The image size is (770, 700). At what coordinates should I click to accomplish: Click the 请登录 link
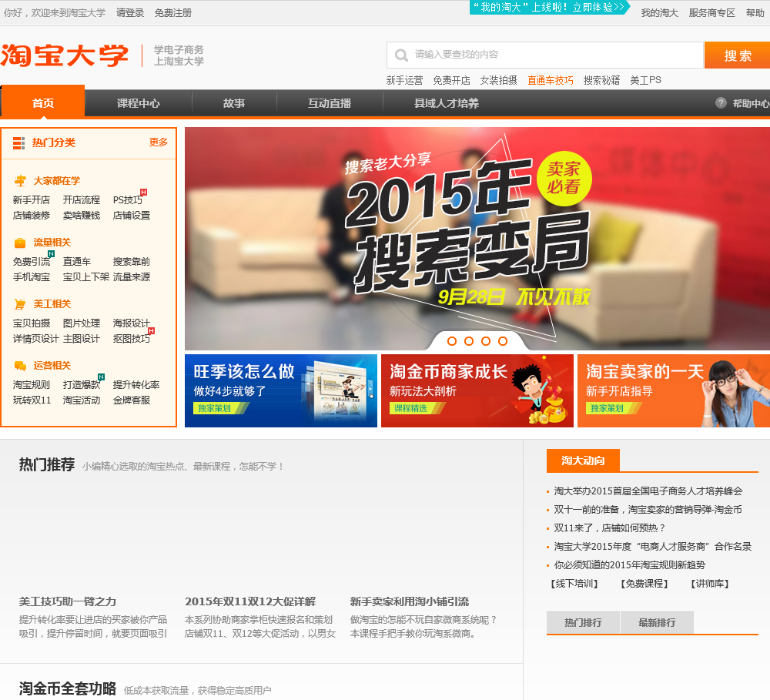point(130,13)
